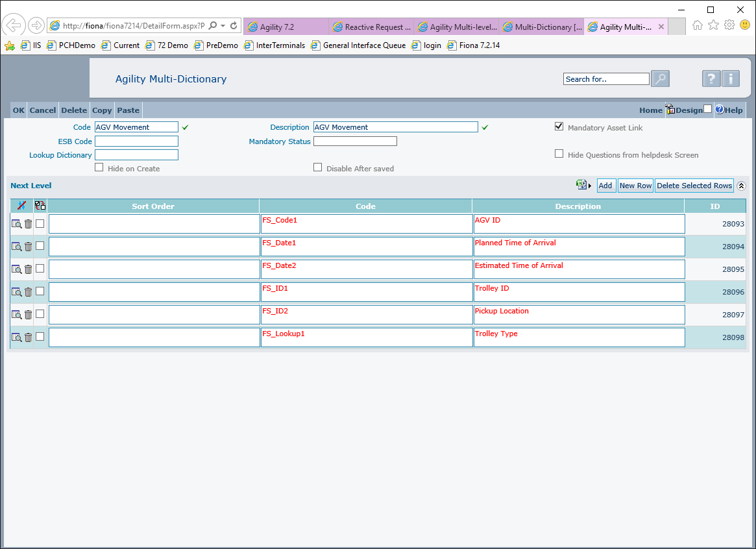
Task: Collapse the Next Level section chevron
Action: coord(741,186)
